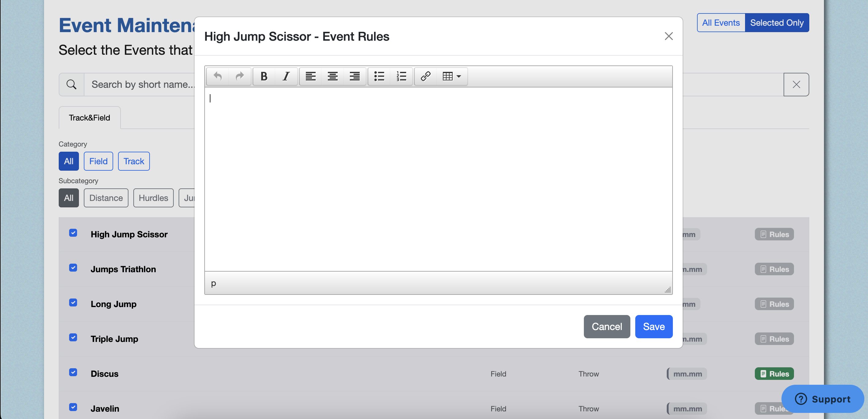Click the editor resize handle
This screenshot has height=419, width=868.
coord(667,290)
